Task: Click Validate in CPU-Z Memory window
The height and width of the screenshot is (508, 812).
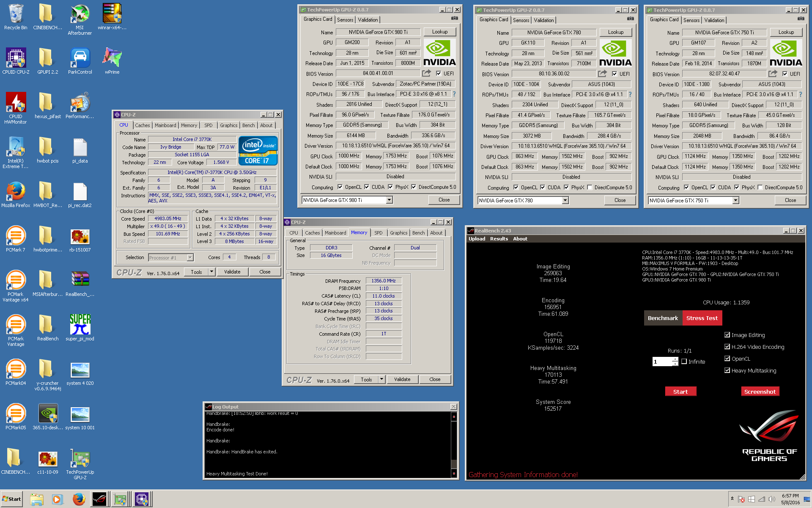Action: coord(402,379)
